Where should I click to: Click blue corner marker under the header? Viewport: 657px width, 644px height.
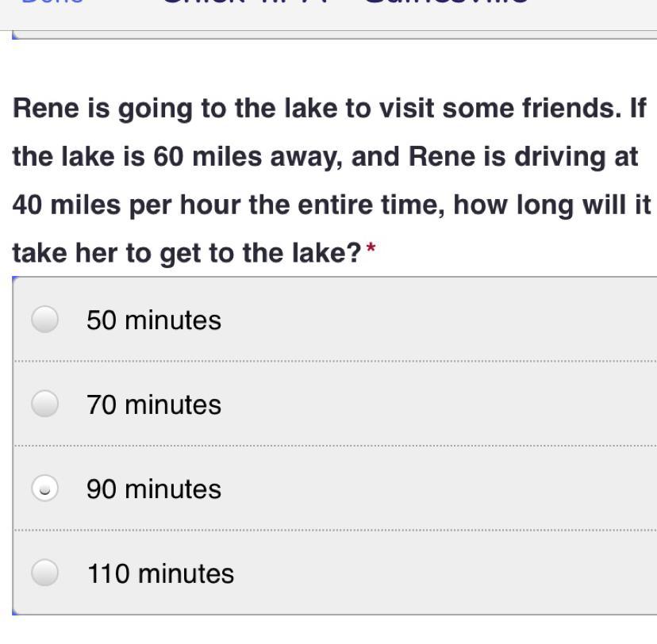point(14,35)
